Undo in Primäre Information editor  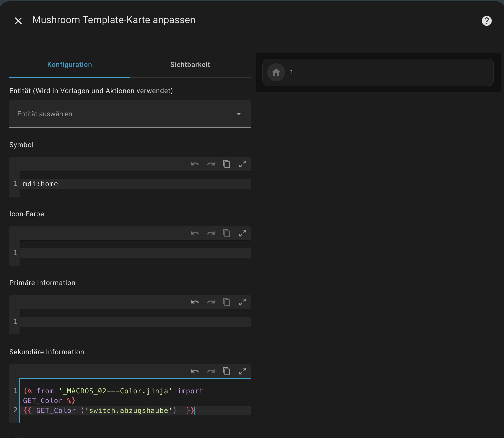coord(195,302)
